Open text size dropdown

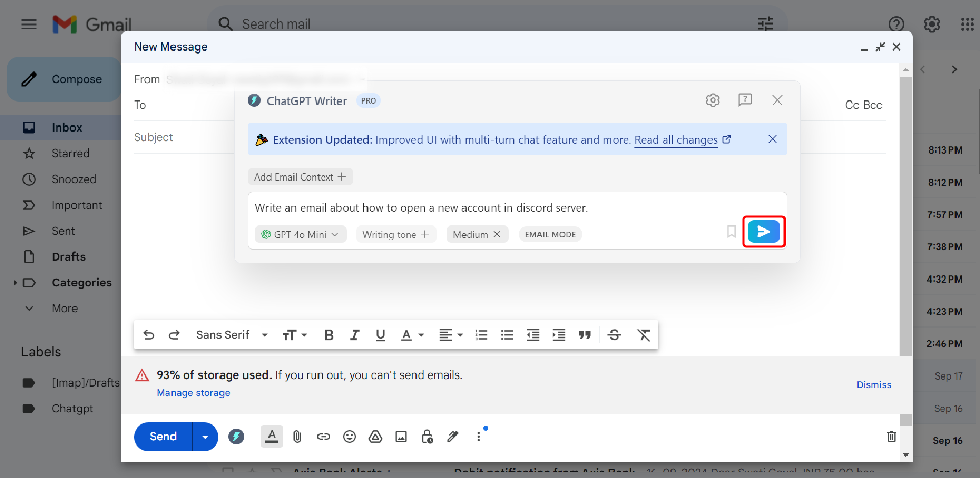[295, 335]
